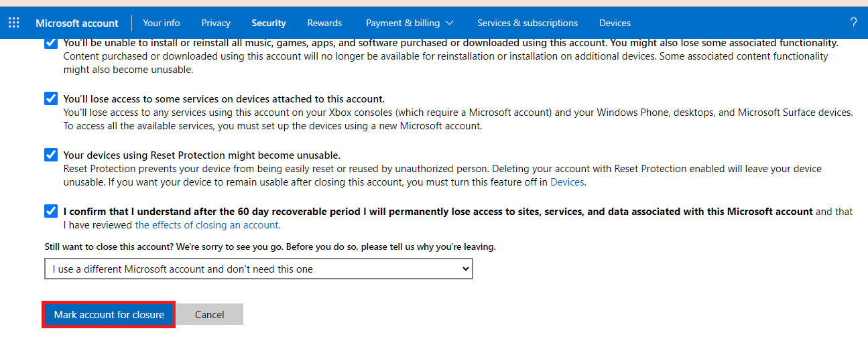Open the Rewards page
The image size is (868, 349).
click(324, 23)
